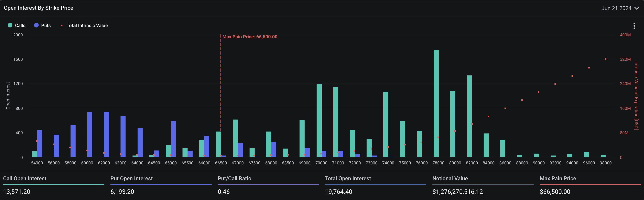Select the Call Open Interest stat tab

pyautogui.click(x=25, y=178)
